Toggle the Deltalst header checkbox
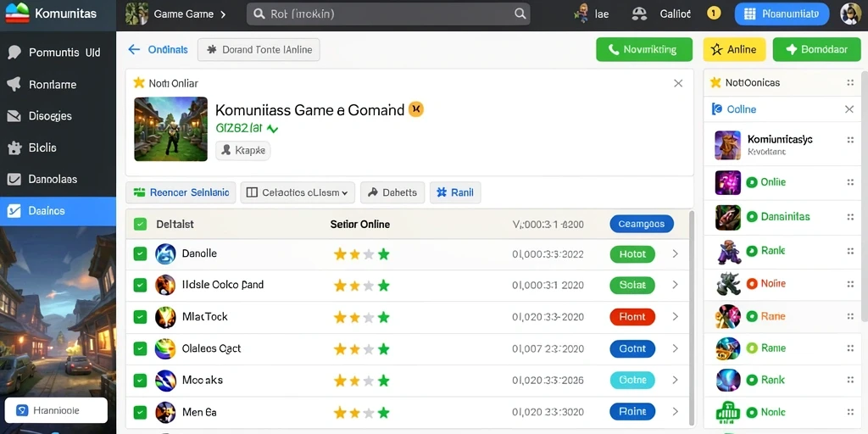Screen dimensions: 868x434 tap(141, 224)
